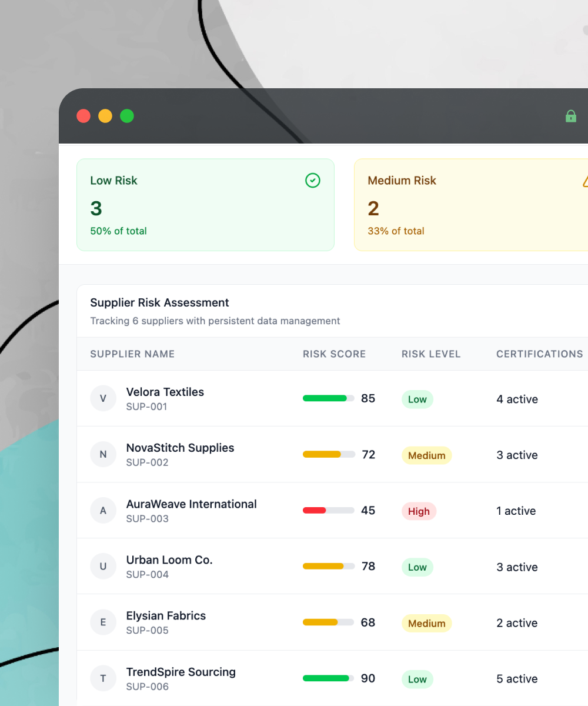Click NovaStitch Supplies '3 active' certifications cell
The width and height of the screenshot is (588, 706).
[x=517, y=455]
